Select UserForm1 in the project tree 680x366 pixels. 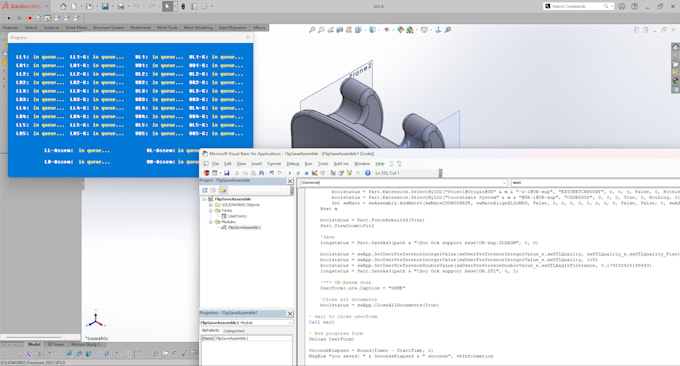coord(237,216)
